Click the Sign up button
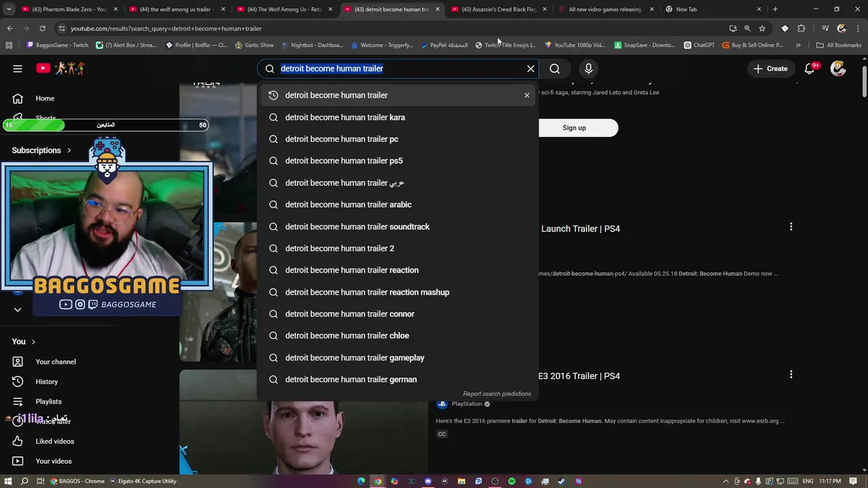868x488 pixels. pos(574,127)
